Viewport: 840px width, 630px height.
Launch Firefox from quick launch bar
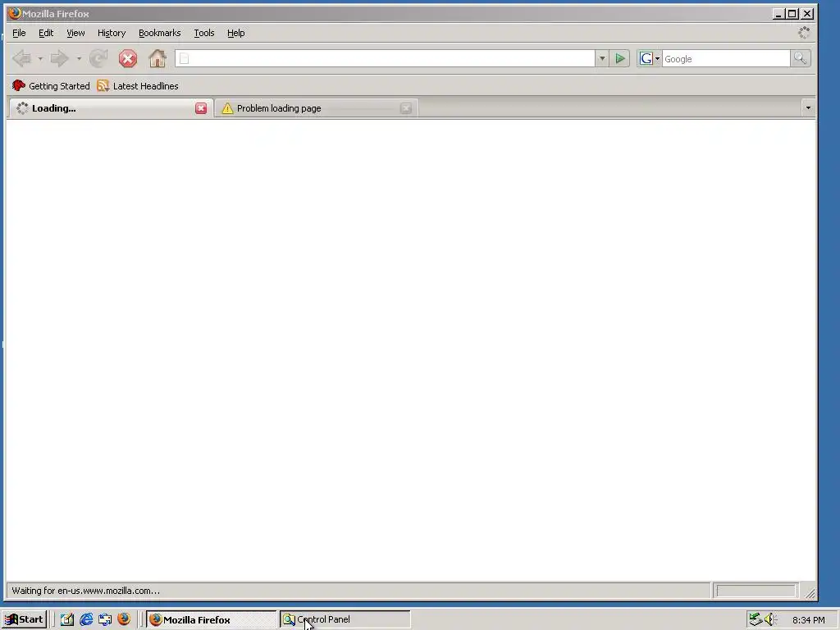point(124,619)
